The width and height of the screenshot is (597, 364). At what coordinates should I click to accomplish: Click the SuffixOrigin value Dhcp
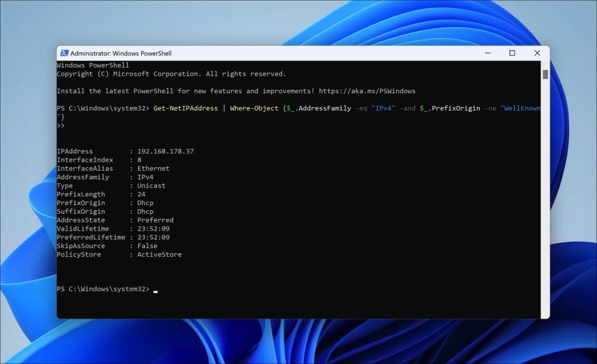coord(145,211)
